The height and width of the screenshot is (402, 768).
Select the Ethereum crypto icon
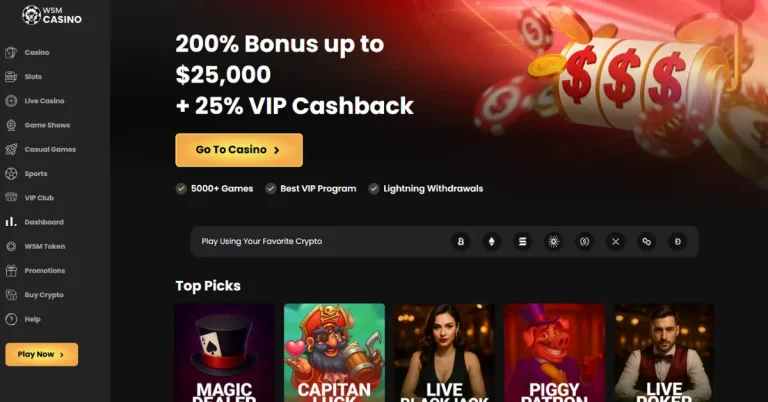(x=491, y=241)
